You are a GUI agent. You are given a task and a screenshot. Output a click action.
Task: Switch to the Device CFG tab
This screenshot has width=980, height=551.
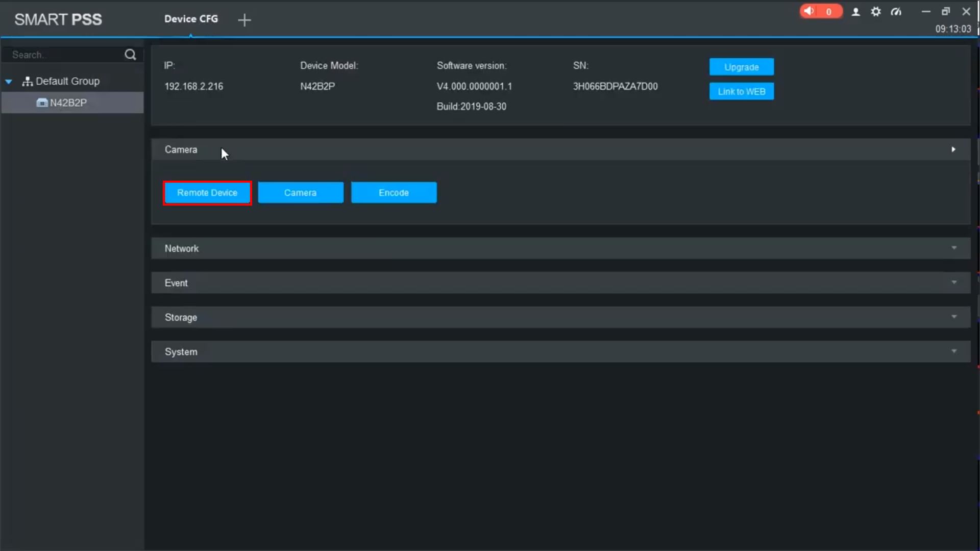click(x=191, y=19)
